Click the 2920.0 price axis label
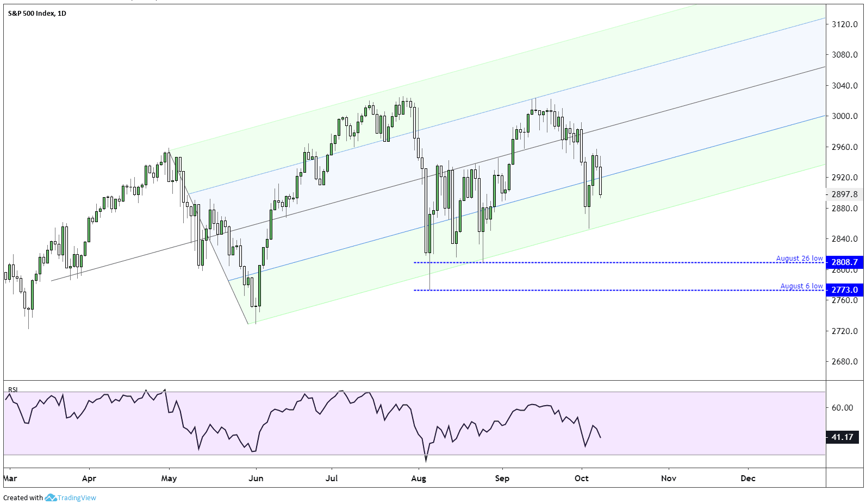 [845, 177]
